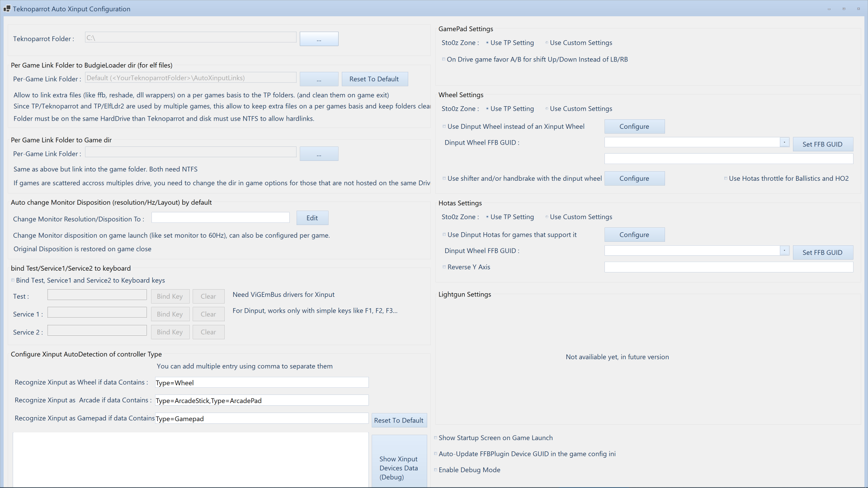
Task: Open Wheel FFB GUID dropdown arrow
Action: point(784,142)
